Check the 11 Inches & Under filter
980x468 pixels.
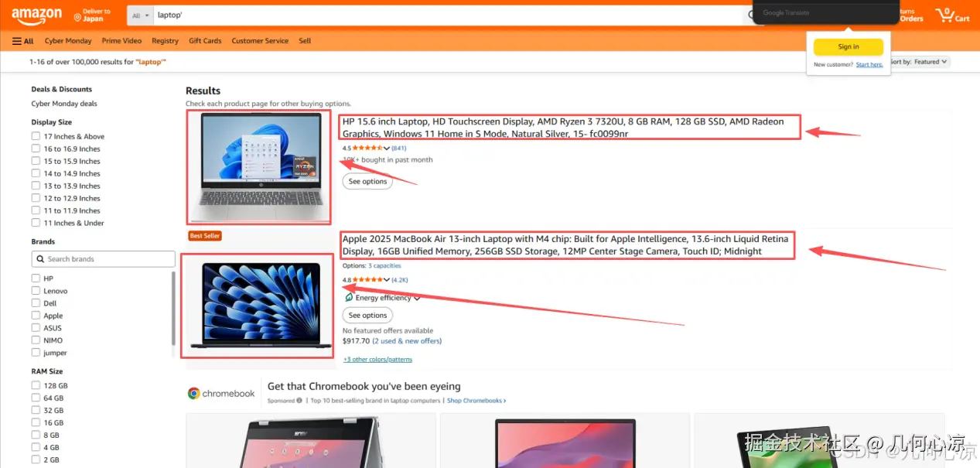[36, 223]
